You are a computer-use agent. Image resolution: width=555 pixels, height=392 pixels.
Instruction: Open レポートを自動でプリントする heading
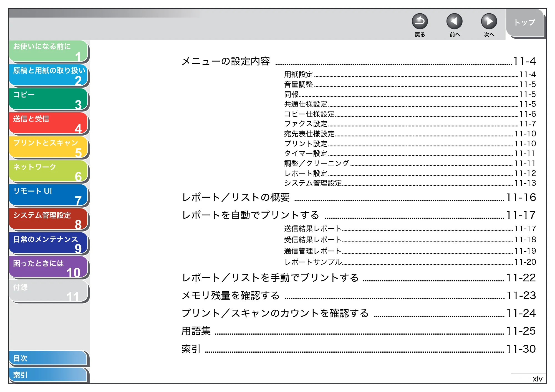click(x=359, y=215)
